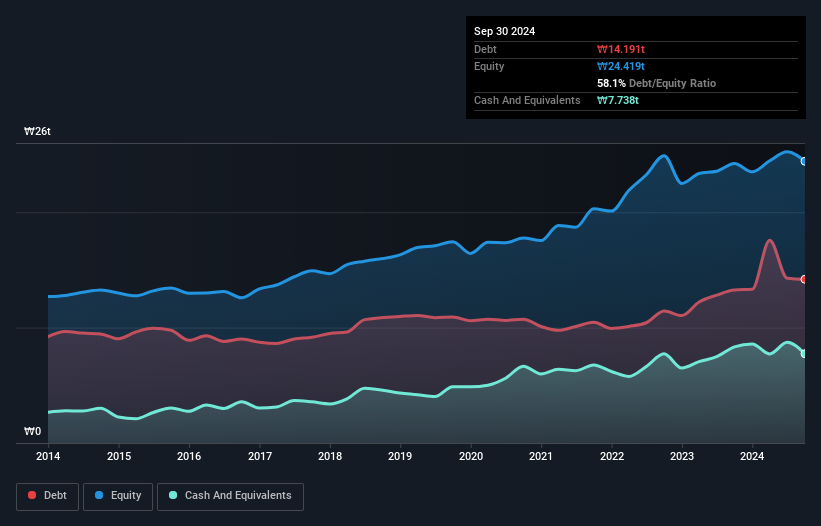Click the ₩26t y-axis label
This screenshot has height=526, width=821.
37,131
